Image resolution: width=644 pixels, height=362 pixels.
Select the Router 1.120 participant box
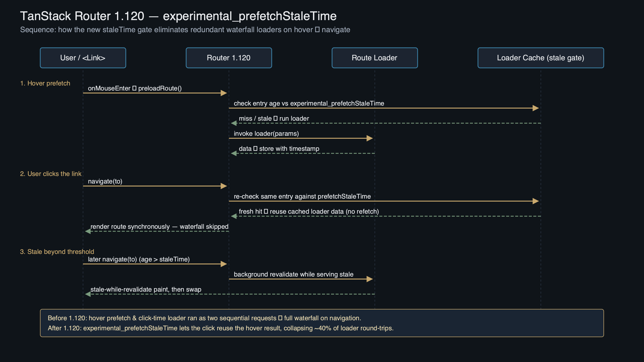[x=228, y=58]
